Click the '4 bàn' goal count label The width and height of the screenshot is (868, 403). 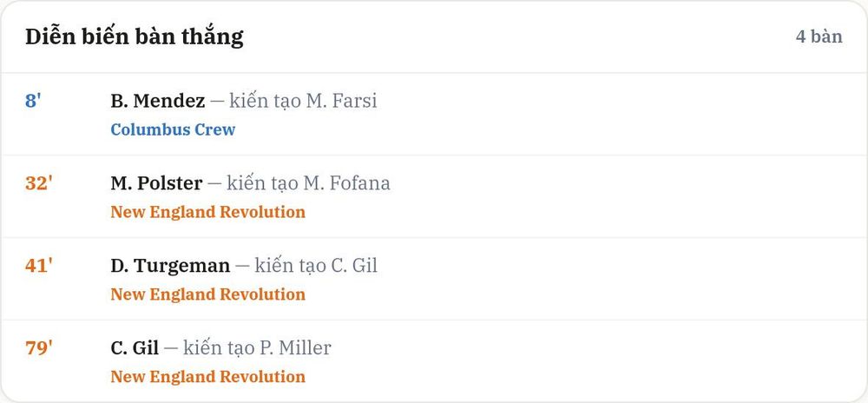click(819, 36)
